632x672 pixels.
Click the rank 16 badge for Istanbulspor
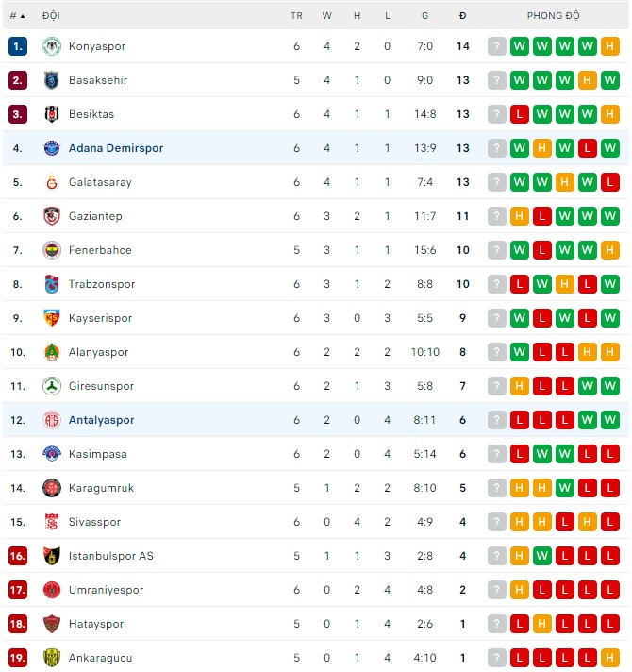click(18, 556)
